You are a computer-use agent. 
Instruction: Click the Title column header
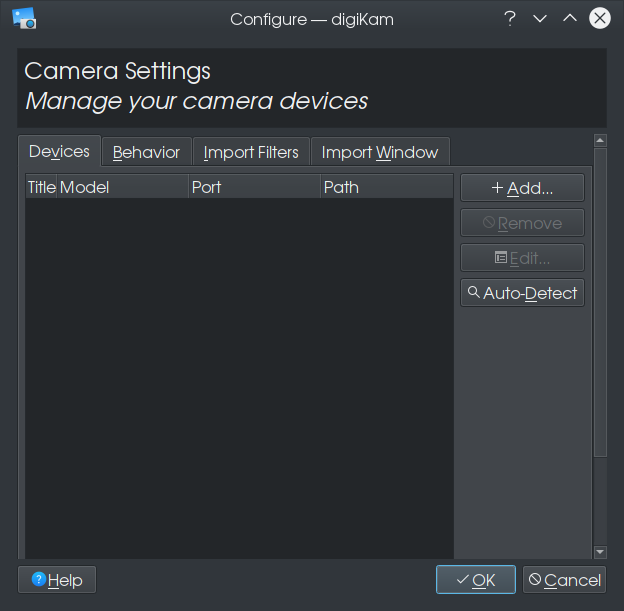coord(41,187)
